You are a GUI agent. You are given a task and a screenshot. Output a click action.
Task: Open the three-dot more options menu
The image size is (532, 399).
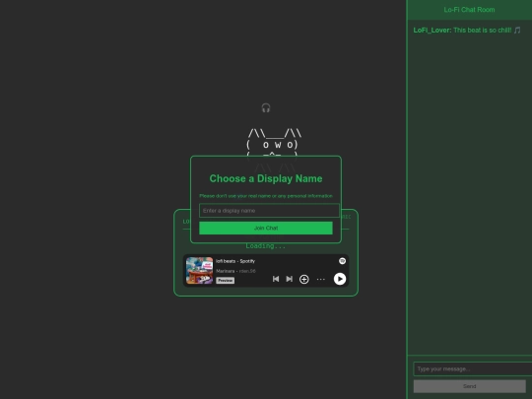[320, 279]
